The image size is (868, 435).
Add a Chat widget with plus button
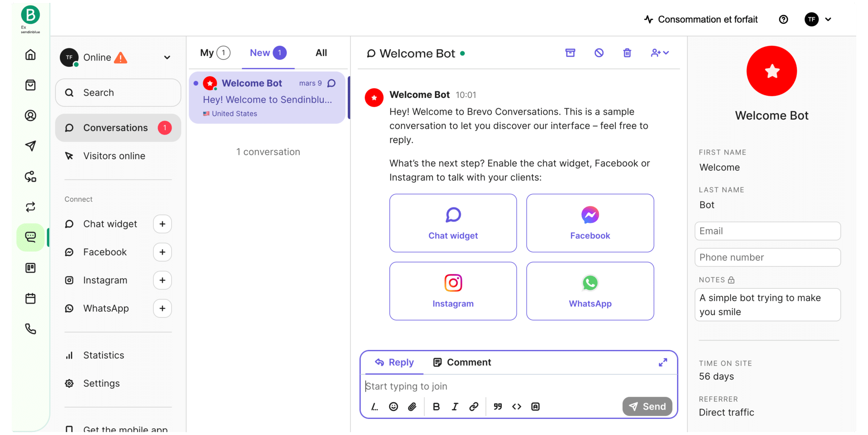162,224
